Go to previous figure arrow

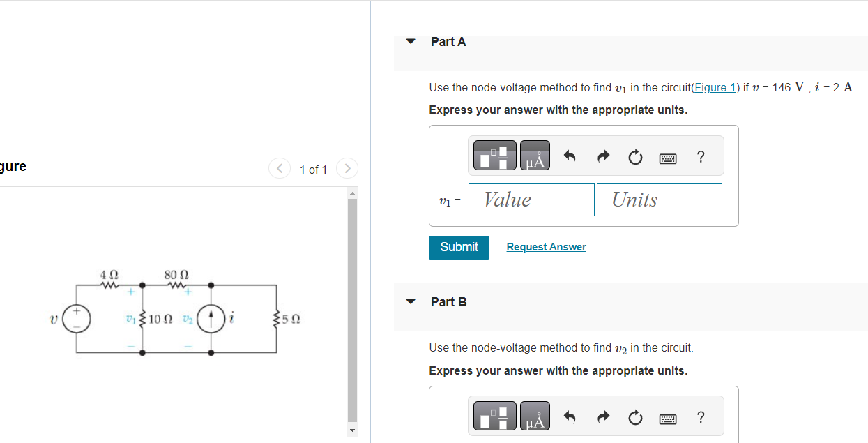coord(280,169)
